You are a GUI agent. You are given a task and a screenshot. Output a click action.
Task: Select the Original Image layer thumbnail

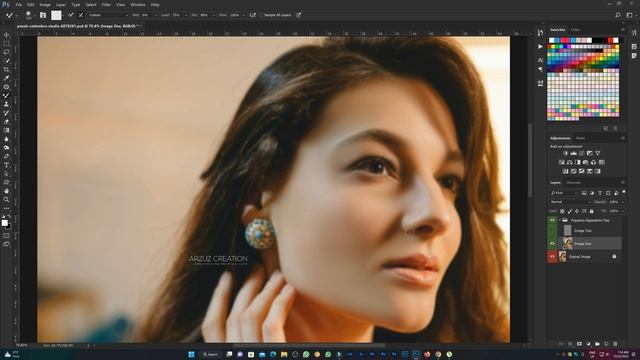[x=562, y=257]
